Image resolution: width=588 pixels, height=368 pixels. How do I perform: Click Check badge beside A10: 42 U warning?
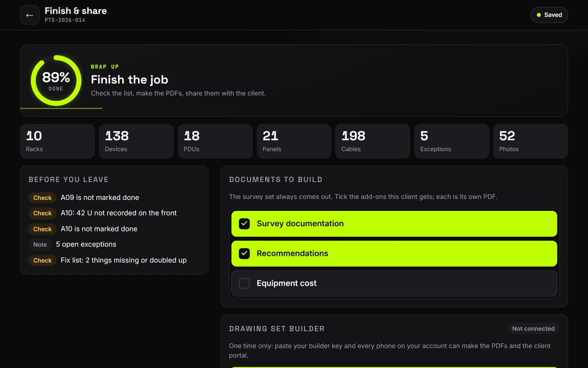(x=42, y=213)
